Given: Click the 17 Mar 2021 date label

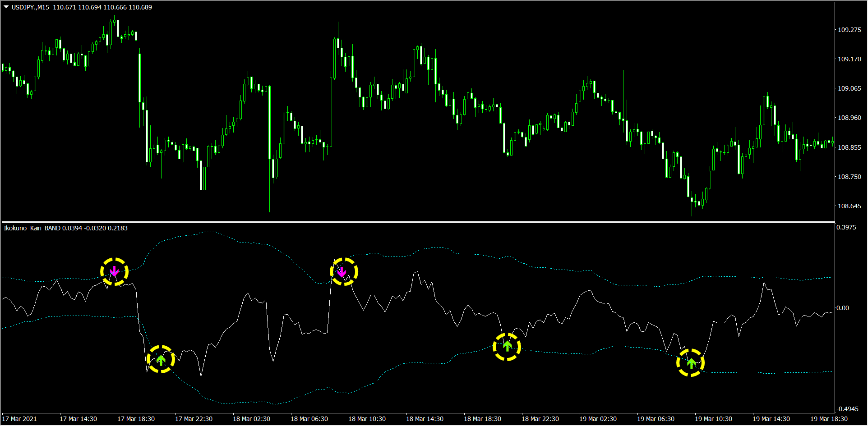Looking at the screenshot, I should (x=19, y=419).
